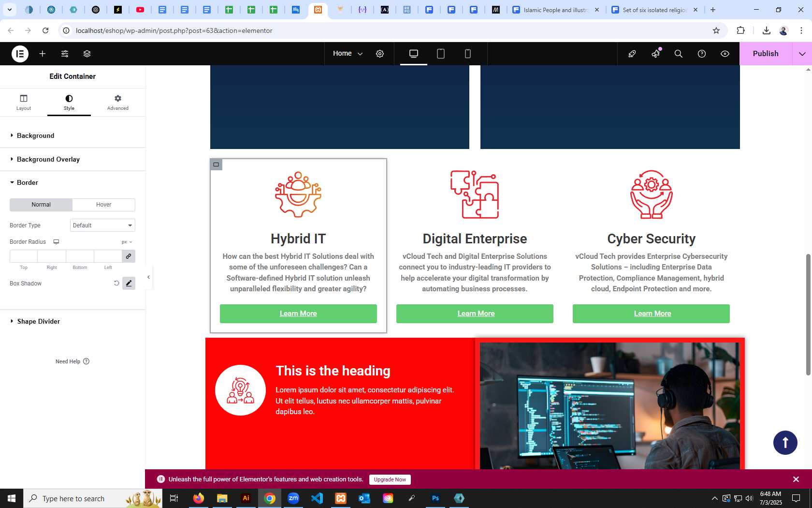
Task: Close the Elementor upgrade banner
Action: click(796, 479)
